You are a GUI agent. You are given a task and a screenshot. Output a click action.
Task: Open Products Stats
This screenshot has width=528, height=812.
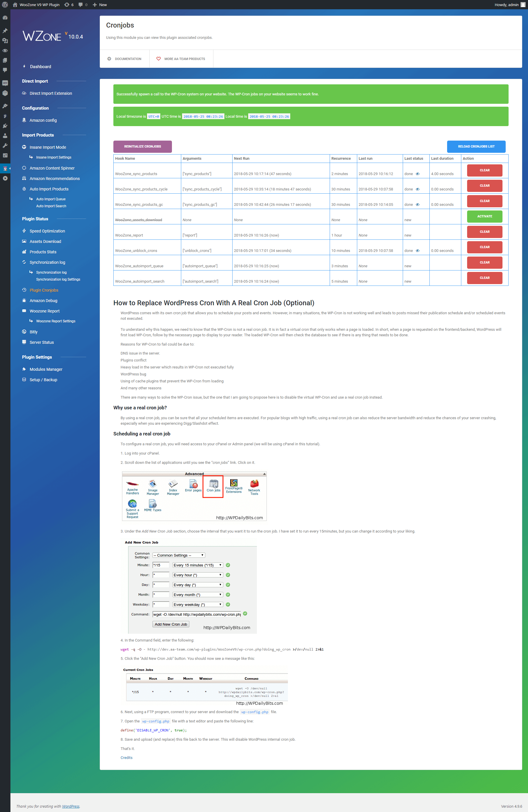(43, 252)
